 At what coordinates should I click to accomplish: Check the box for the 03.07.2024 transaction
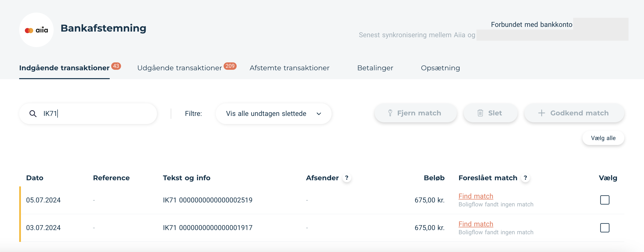[x=604, y=228]
